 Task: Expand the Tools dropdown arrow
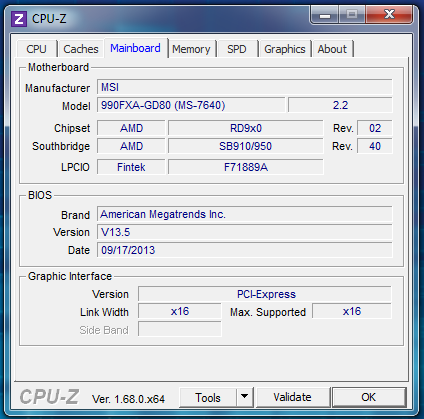point(245,397)
